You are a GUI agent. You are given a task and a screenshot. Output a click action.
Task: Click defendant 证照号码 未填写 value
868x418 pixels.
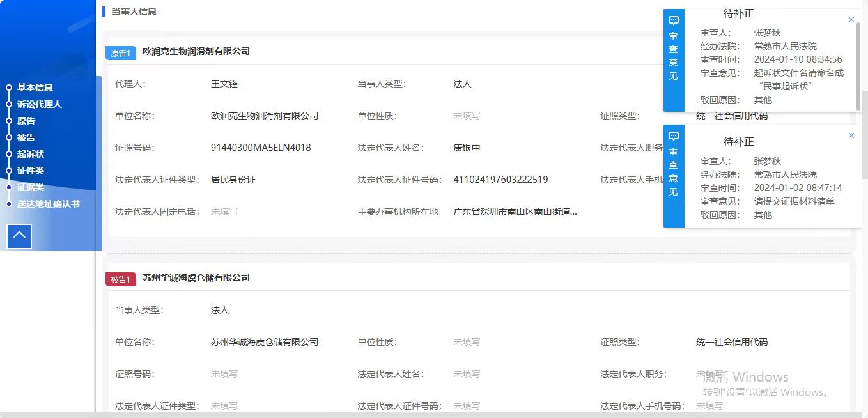(x=224, y=374)
